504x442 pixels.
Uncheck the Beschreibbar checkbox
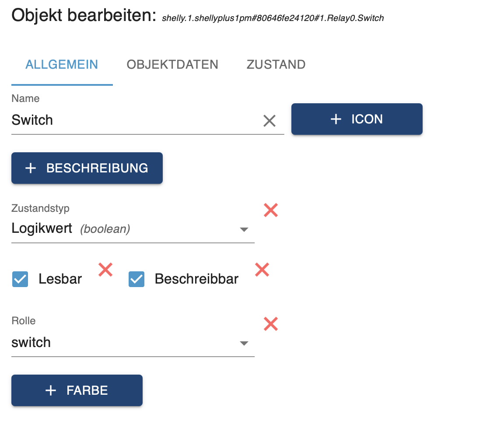click(x=136, y=279)
